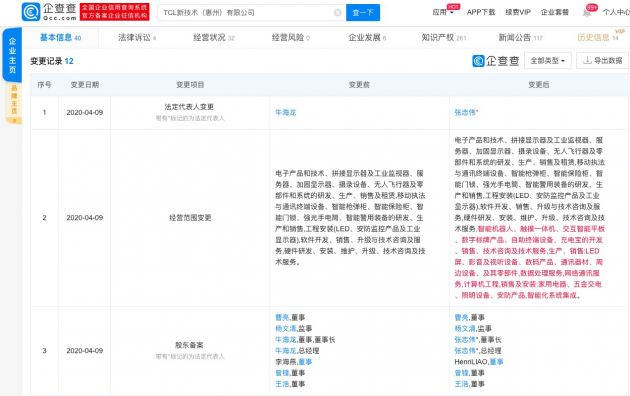
Task: Click the 牛海龙 link in row one
Action: point(286,112)
